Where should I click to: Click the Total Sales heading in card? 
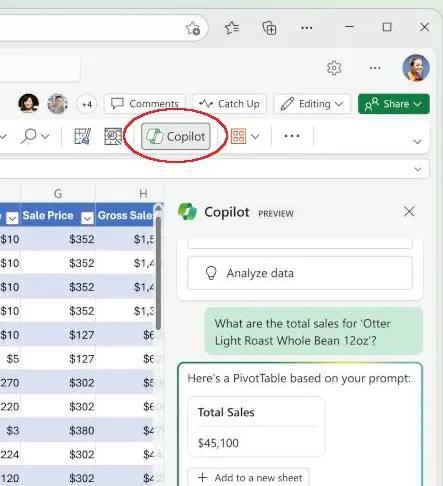(x=226, y=412)
